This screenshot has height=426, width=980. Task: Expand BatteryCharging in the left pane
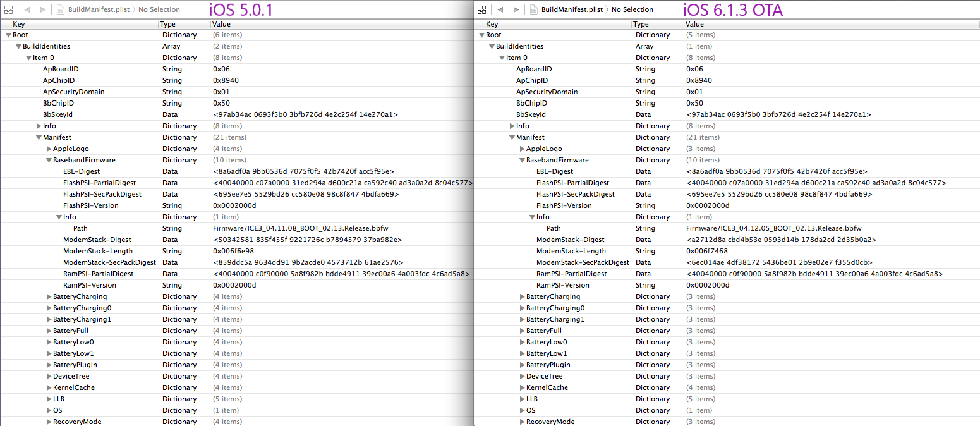click(x=49, y=296)
